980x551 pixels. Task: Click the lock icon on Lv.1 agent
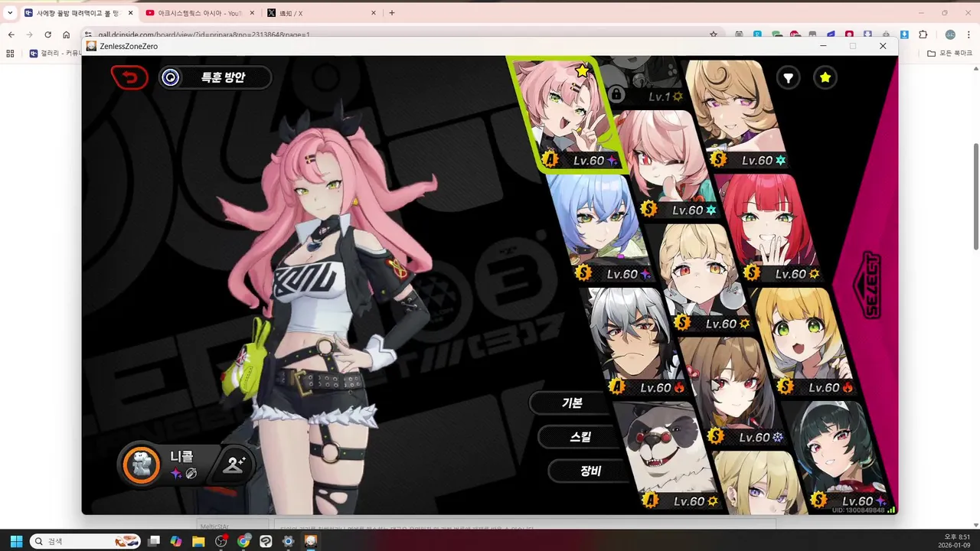click(616, 95)
